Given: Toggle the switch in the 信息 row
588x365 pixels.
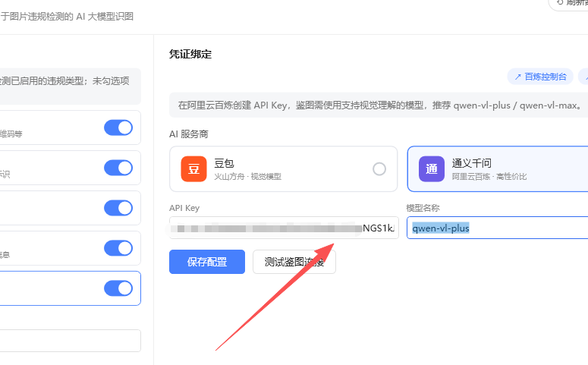Looking at the screenshot, I should [x=118, y=248].
